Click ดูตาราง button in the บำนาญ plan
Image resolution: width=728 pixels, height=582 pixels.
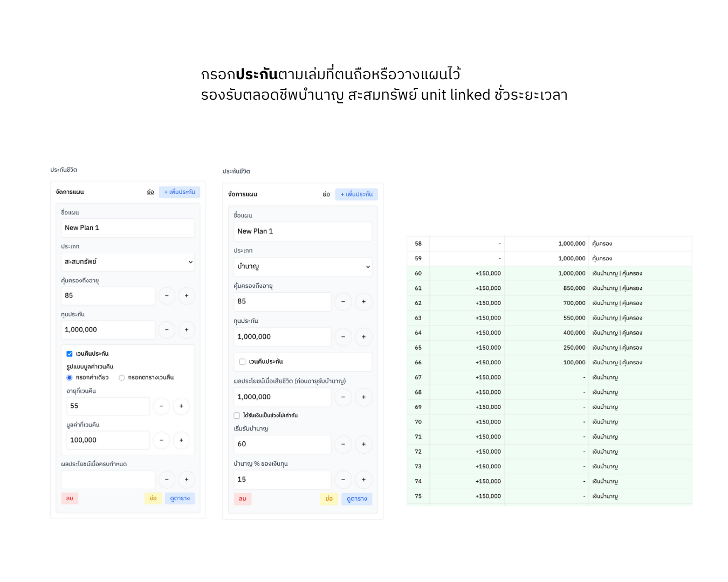(x=356, y=499)
